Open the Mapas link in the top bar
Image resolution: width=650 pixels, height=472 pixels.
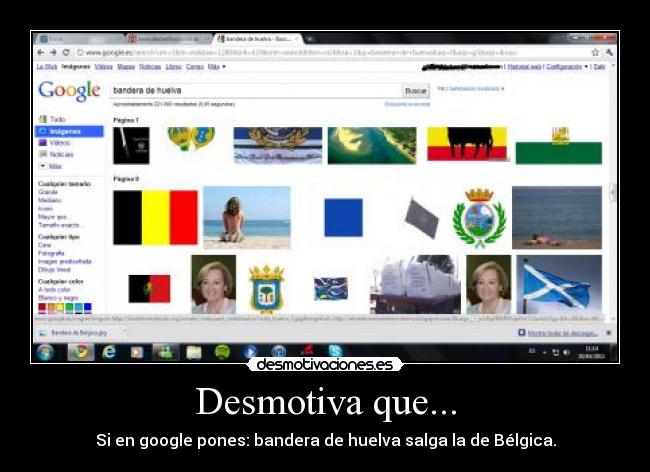pyautogui.click(x=126, y=66)
